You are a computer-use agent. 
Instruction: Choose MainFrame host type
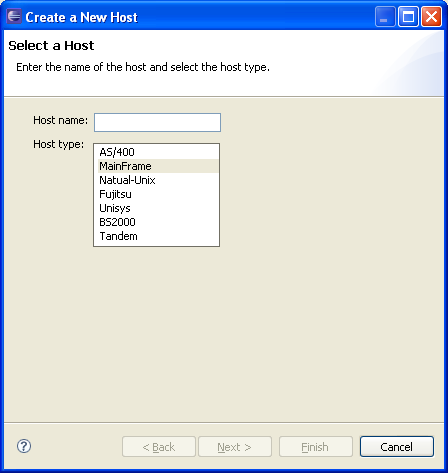pos(157,166)
